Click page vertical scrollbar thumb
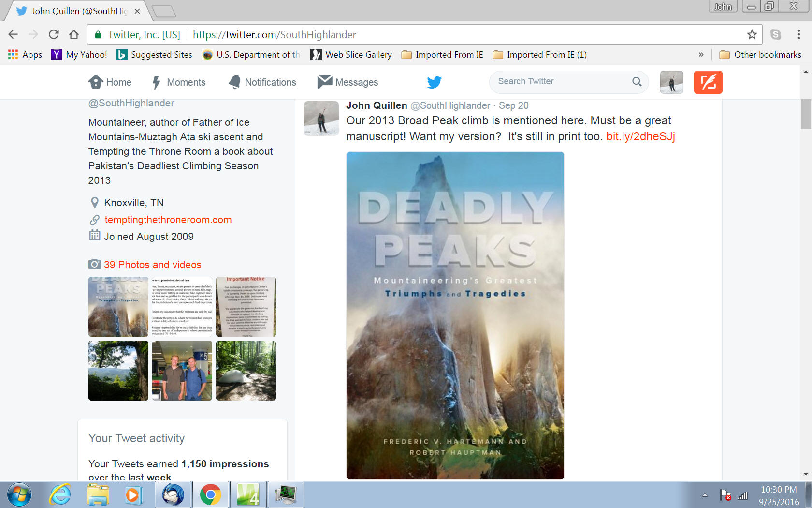 coord(806,114)
